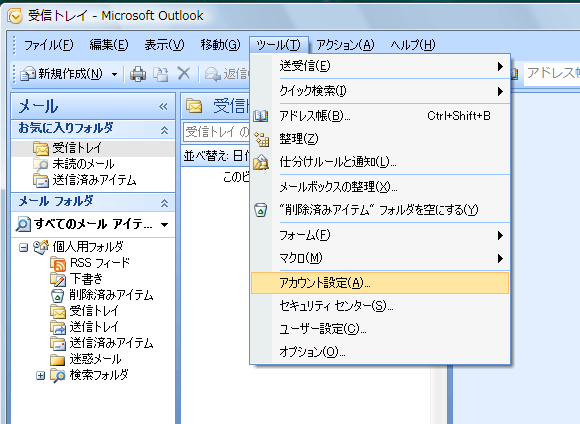Choose 仕分けルールと通知(L)... menu item
The width and height of the screenshot is (580, 424).
click(380, 162)
